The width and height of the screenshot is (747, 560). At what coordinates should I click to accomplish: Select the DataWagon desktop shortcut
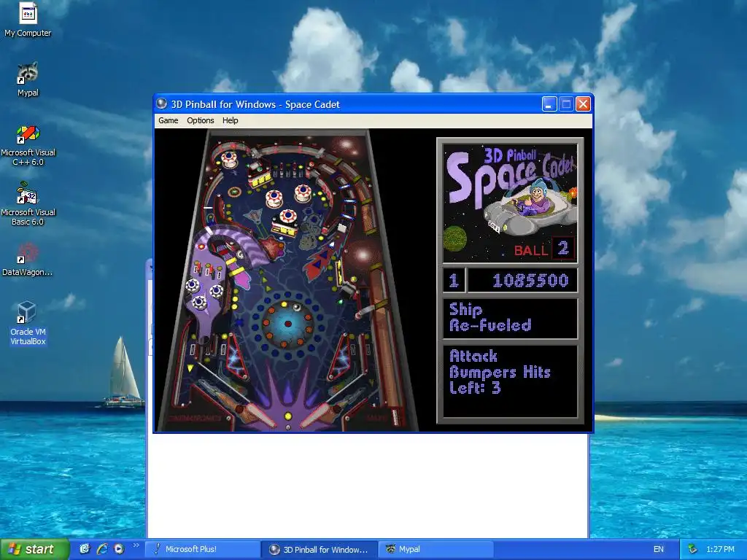[28, 260]
